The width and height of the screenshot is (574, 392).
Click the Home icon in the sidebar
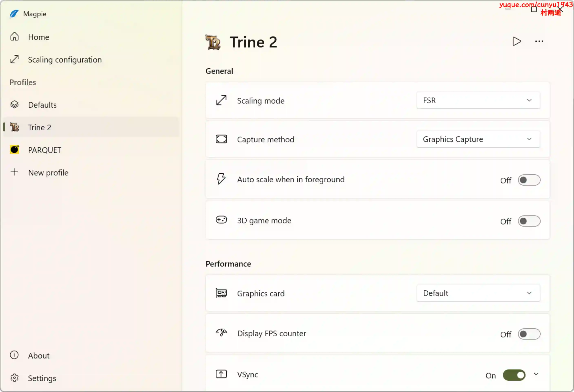(x=14, y=37)
